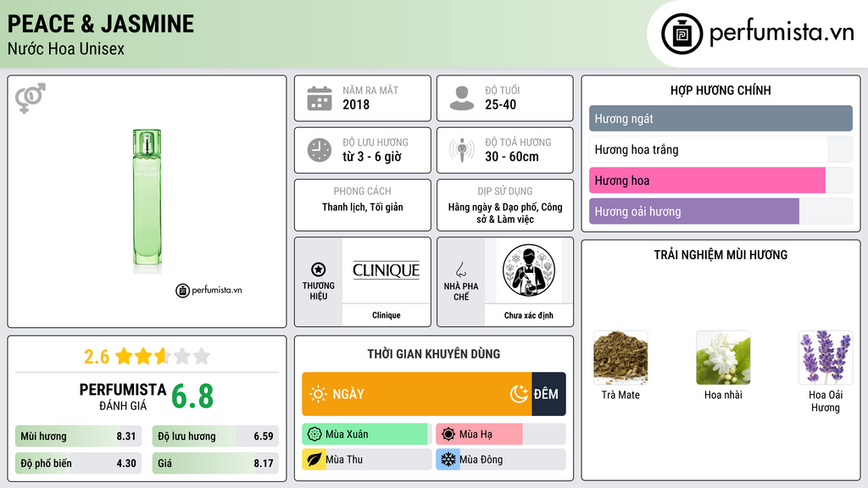Click the nose icon above Nhà pha chế
This screenshot has height=488, width=868.
(460, 269)
